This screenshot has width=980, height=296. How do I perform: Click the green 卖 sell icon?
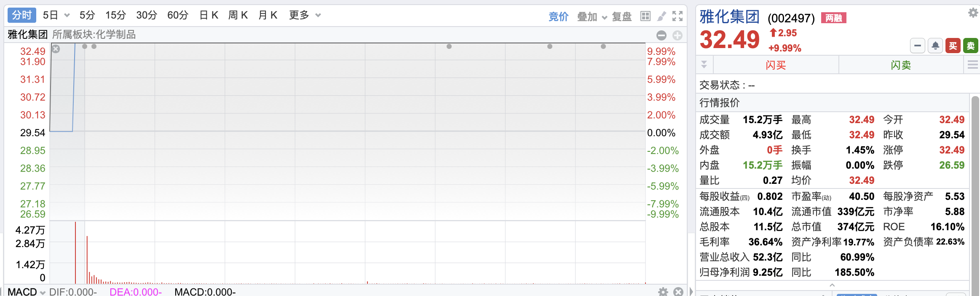tap(971, 46)
